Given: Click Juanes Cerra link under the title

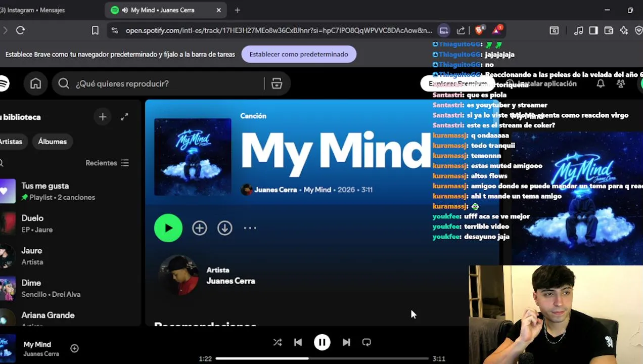Looking at the screenshot, I should point(275,190).
